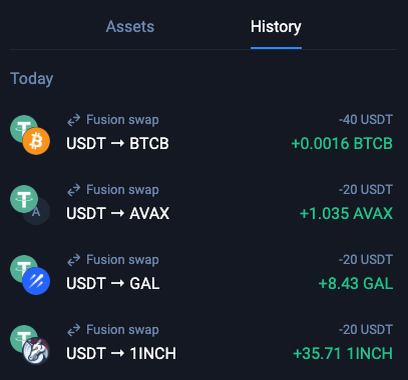This screenshot has width=408, height=380.
Task: Click the blue GAL token icon
Action: click(x=36, y=281)
